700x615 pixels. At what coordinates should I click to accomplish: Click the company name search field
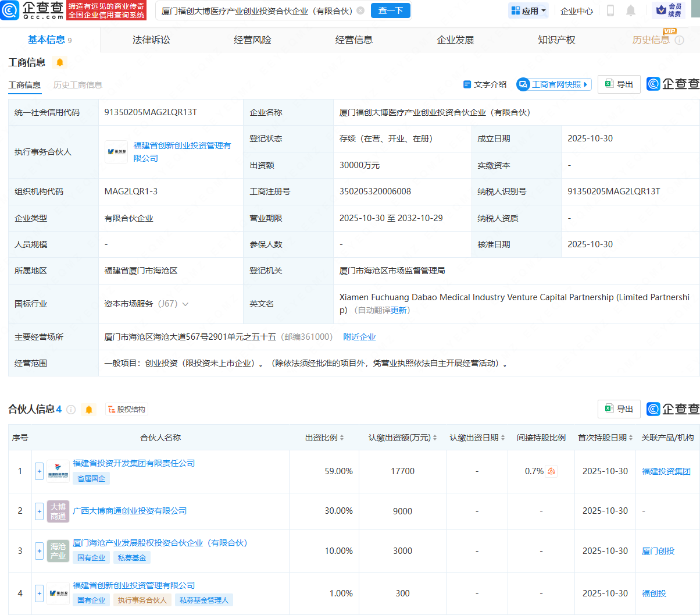pyautogui.click(x=256, y=10)
